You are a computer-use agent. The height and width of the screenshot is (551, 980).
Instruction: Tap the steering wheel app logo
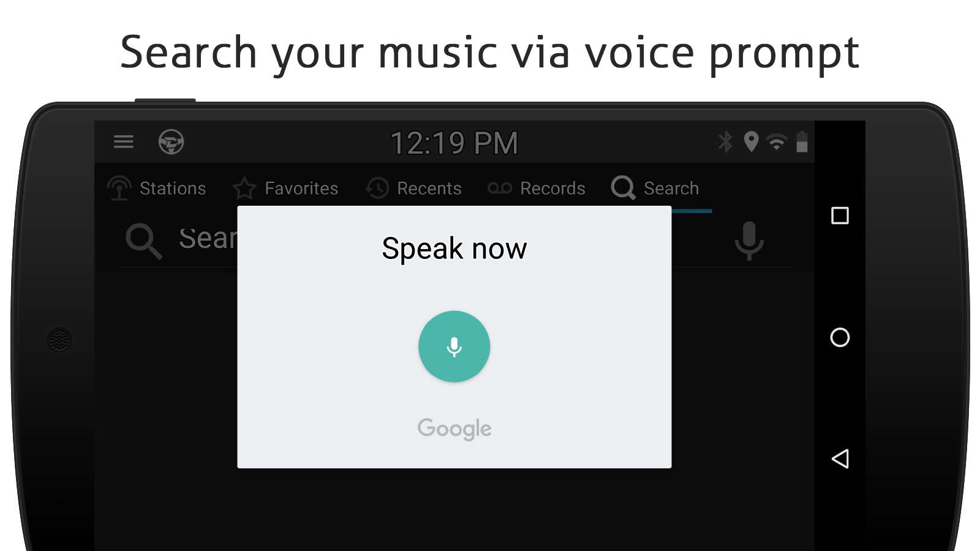tap(171, 142)
